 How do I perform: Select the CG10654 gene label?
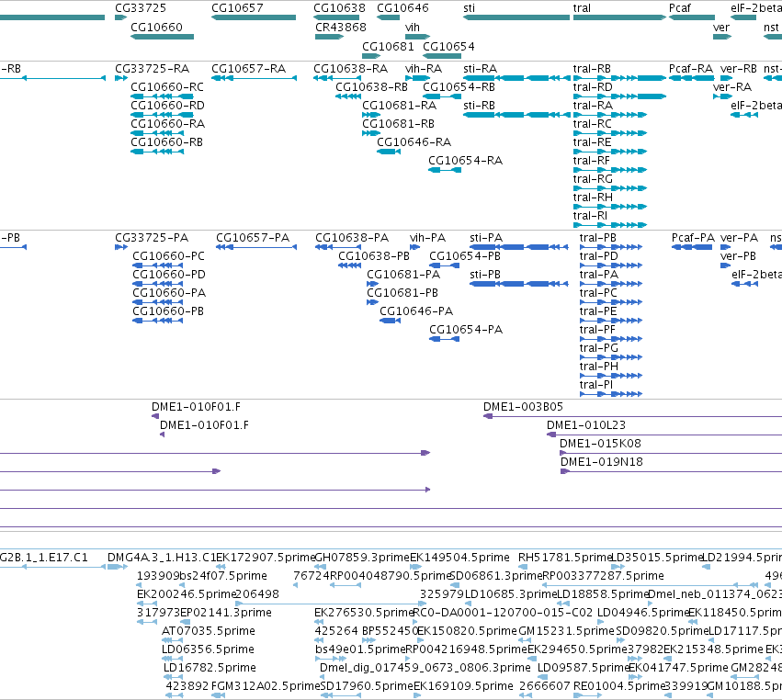tap(448, 46)
